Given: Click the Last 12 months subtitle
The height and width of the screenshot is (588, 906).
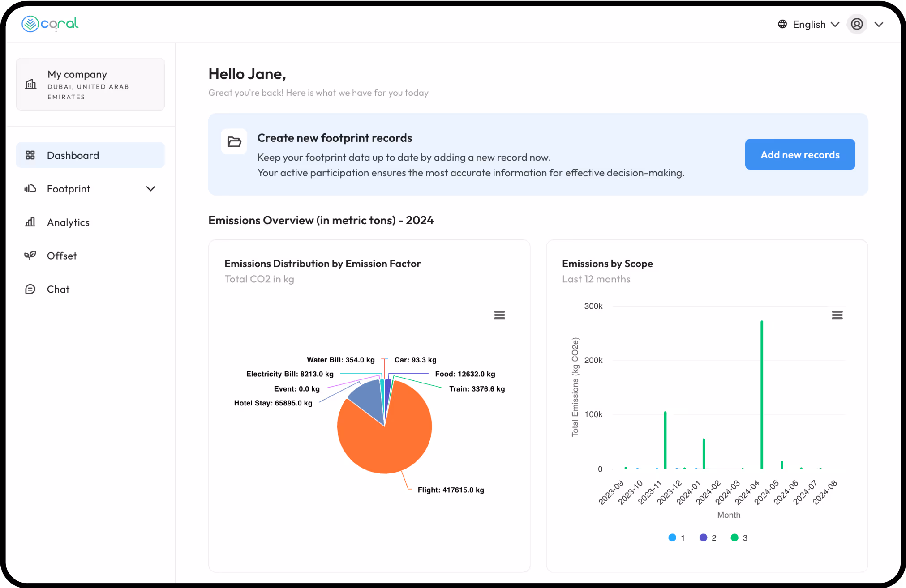Looking at the screenshot, I should tap(596, 279).
